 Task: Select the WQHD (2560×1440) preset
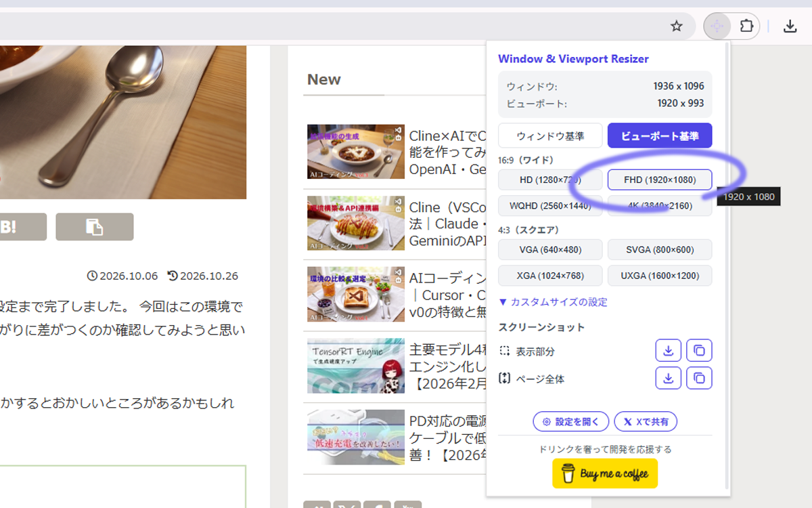point(550,205)
